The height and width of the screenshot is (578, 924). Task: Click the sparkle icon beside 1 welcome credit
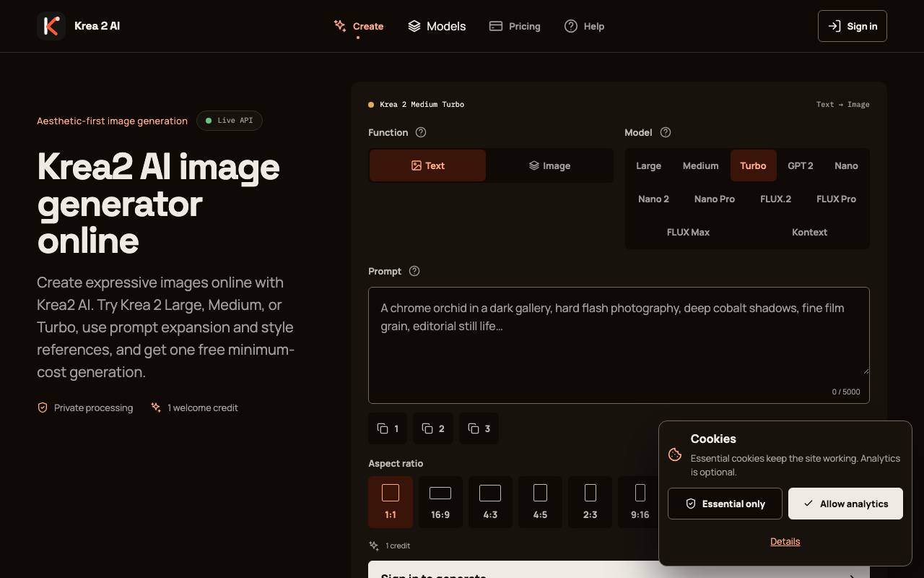click(x=156, y=407)
